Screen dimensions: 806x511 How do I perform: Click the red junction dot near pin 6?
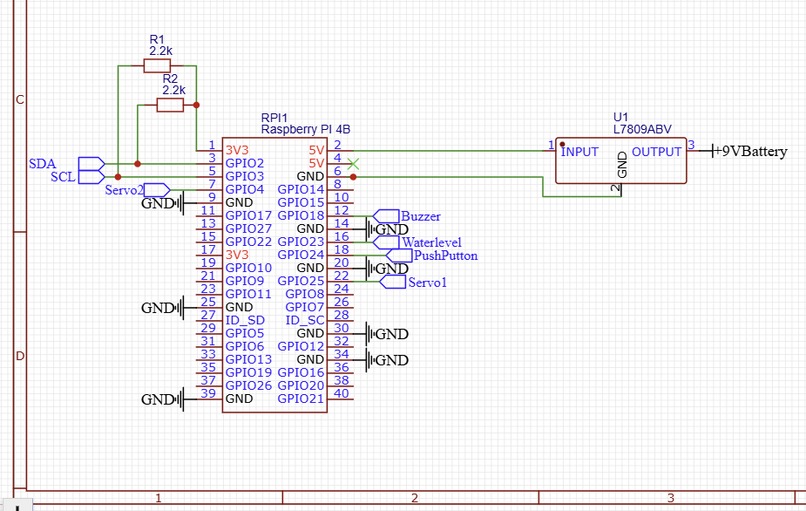(x=353, y=177)
